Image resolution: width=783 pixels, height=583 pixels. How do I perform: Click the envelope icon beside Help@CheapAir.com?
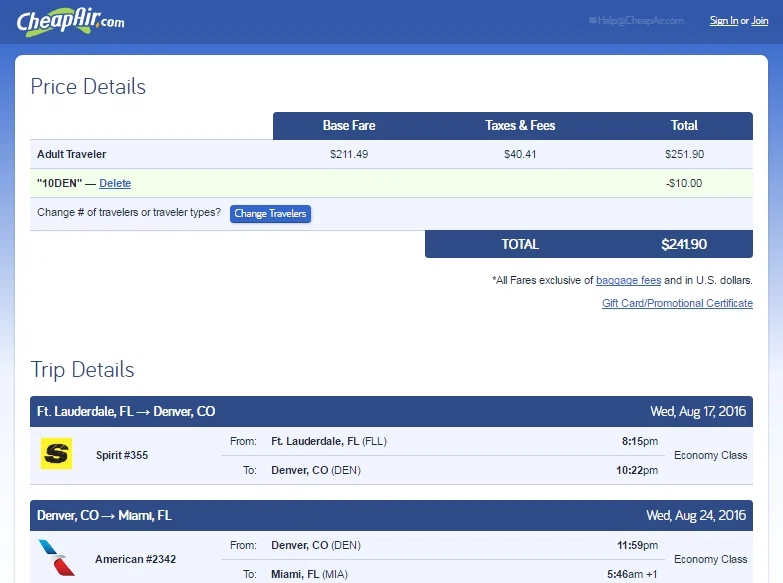click(592, 20)
